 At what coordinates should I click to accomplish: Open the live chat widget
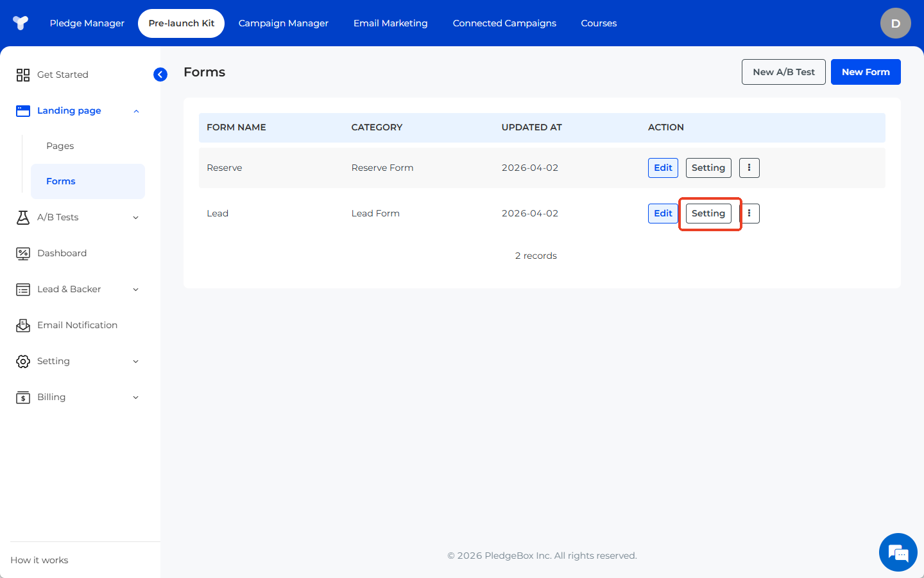click(898, 552)
